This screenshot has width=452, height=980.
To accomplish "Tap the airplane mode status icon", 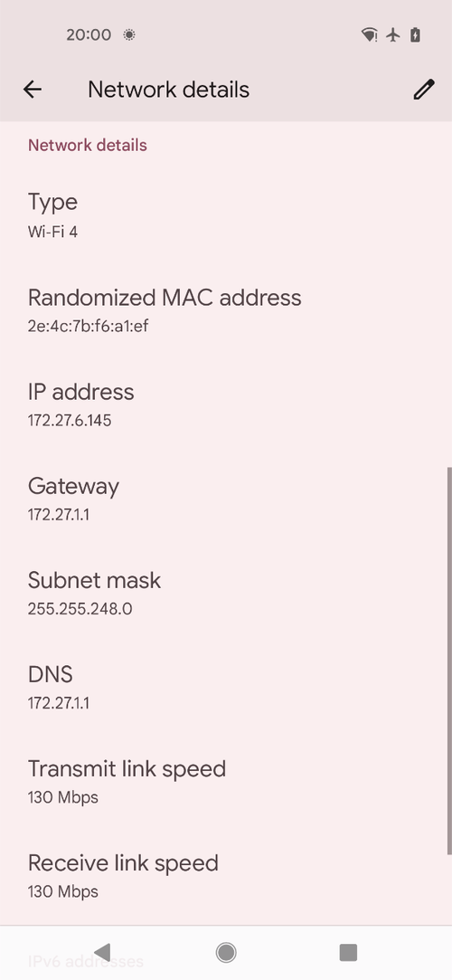I will pyautogui.click(x=392, y=35).
